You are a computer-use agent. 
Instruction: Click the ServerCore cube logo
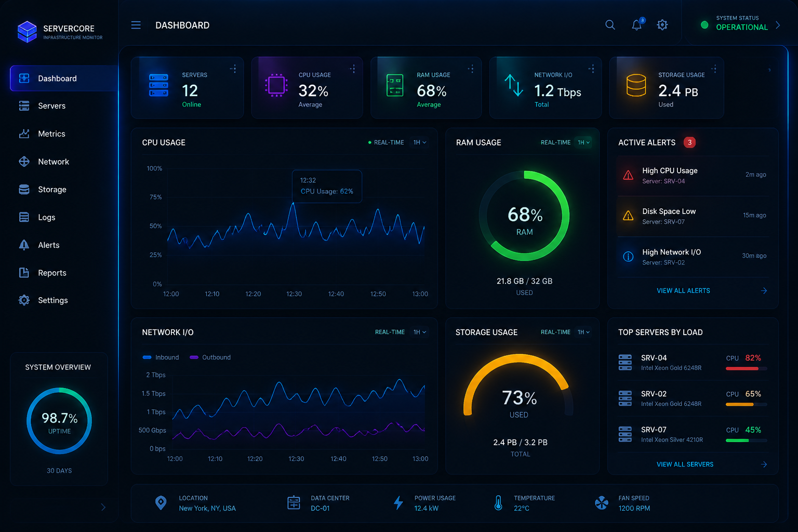27,32
